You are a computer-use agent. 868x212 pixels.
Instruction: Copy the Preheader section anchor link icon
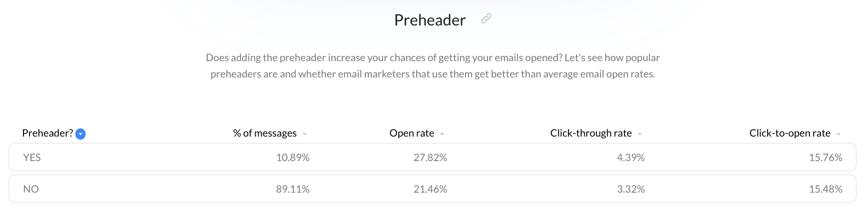coord(486,19)
